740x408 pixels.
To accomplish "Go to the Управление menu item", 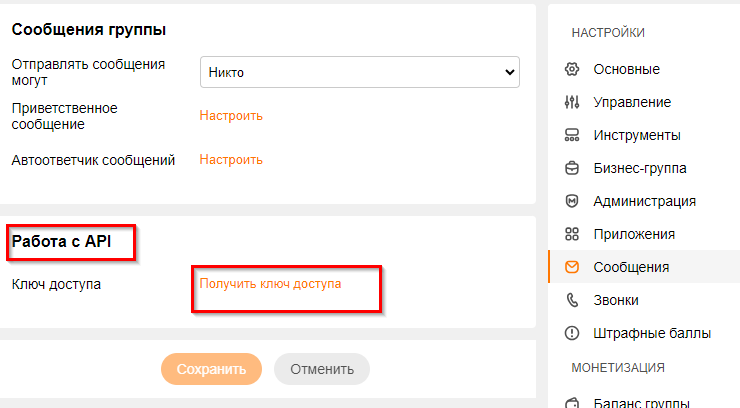I will [x=632, y=102].
